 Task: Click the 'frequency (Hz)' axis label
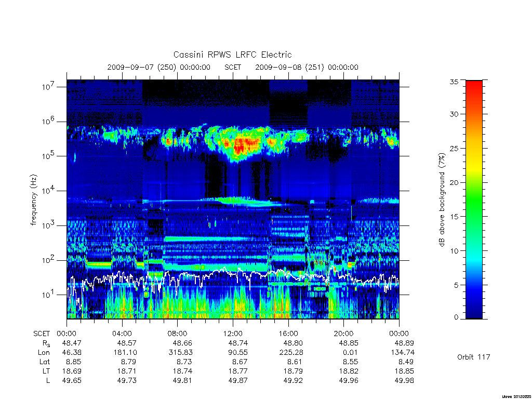click(x=33, y=200)
